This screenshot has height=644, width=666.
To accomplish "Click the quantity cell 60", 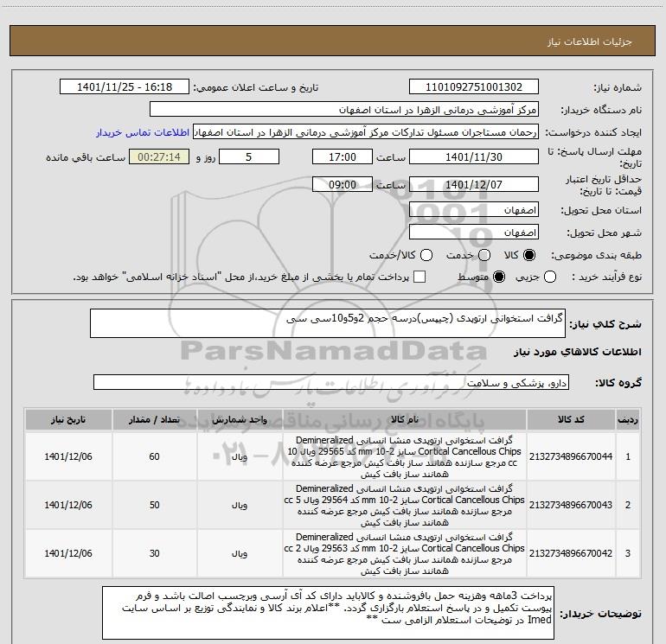I will pyautogui.click(x=155, y=456).
